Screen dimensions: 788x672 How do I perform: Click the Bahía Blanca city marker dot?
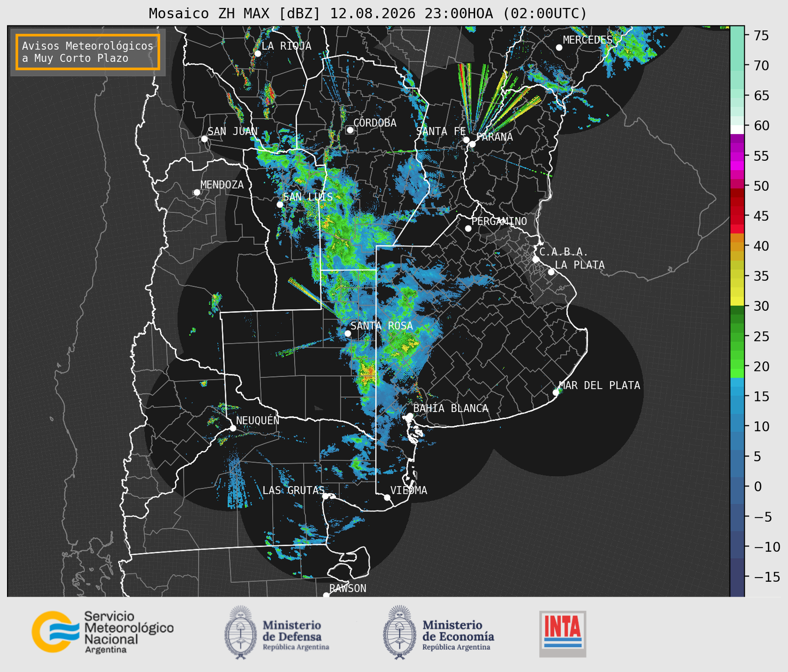coord(410,415)
